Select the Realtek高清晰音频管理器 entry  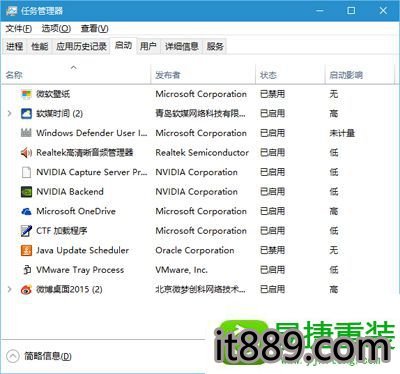85,153
